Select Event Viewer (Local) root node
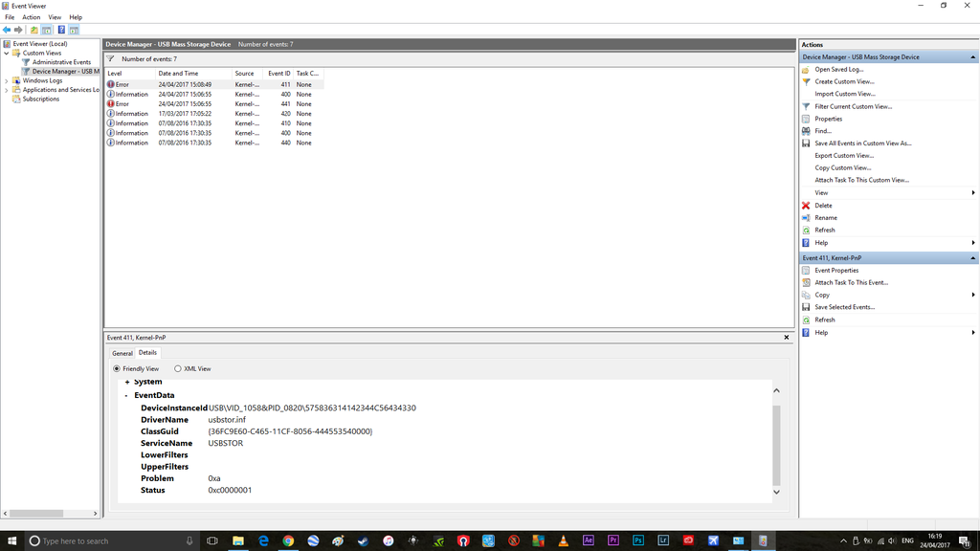 click(40, 44)
